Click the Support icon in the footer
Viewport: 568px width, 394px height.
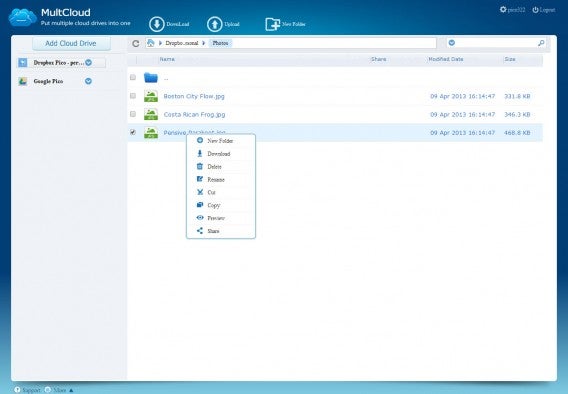pyautogui.click(x=17, y=390)
